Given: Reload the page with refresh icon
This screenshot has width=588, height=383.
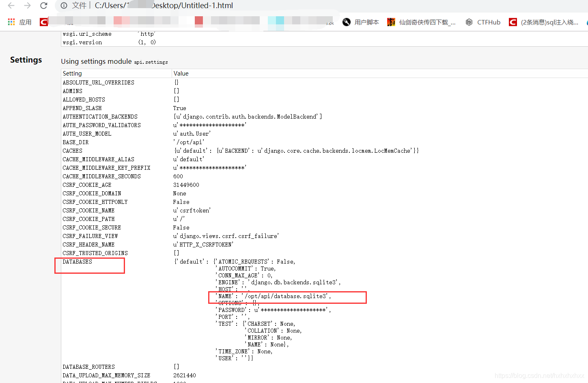Looking at the screenshot, I should (x=44, y=6).
